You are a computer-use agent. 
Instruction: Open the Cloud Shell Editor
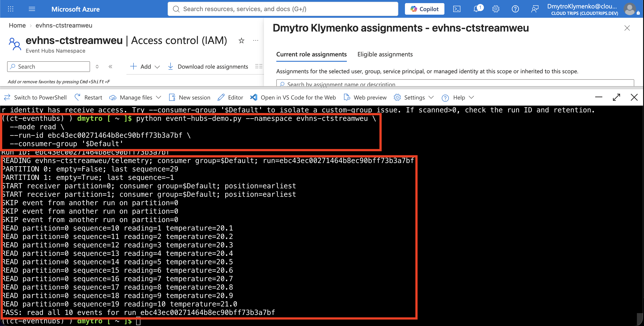click(230, 97)
